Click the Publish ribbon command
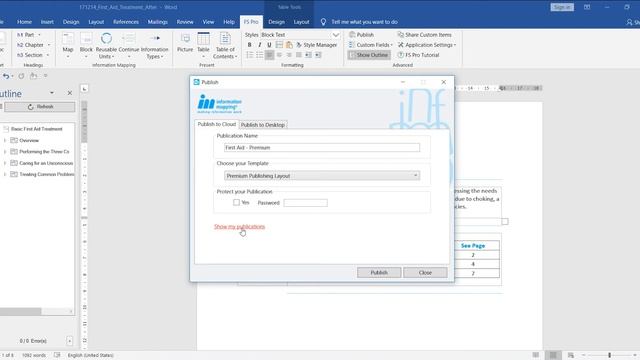 pyautogui.click(x=361, y=35)
